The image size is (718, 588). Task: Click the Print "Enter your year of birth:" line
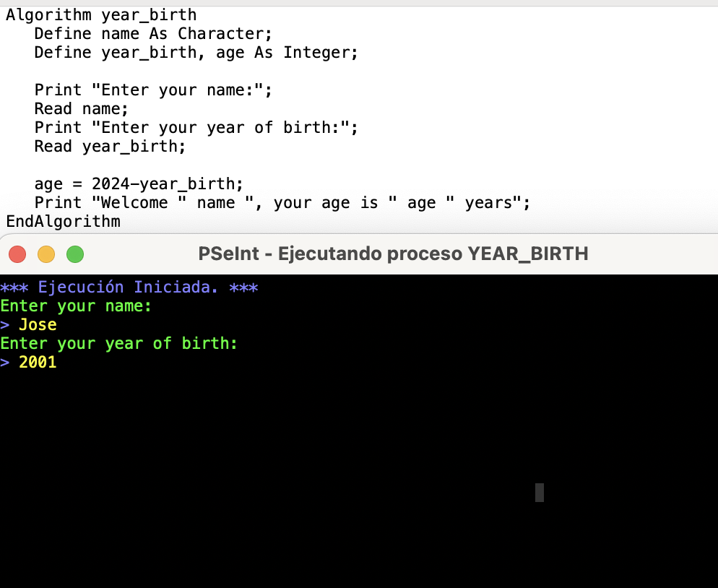(x=196, y=127)
